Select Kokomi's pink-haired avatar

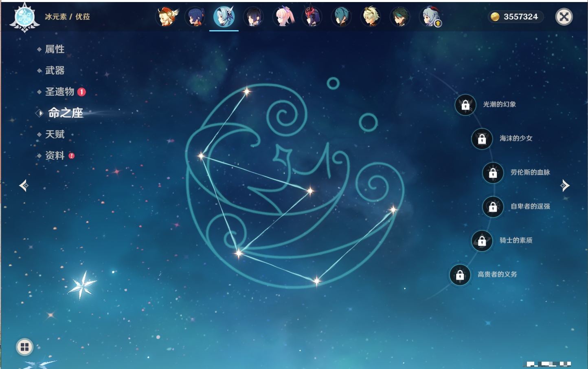(283, 17)
